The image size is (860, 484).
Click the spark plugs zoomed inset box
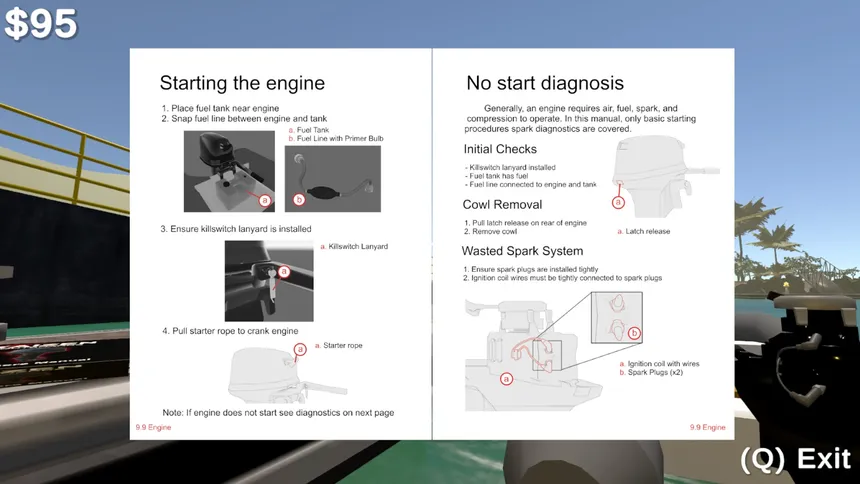coord(616,318)
